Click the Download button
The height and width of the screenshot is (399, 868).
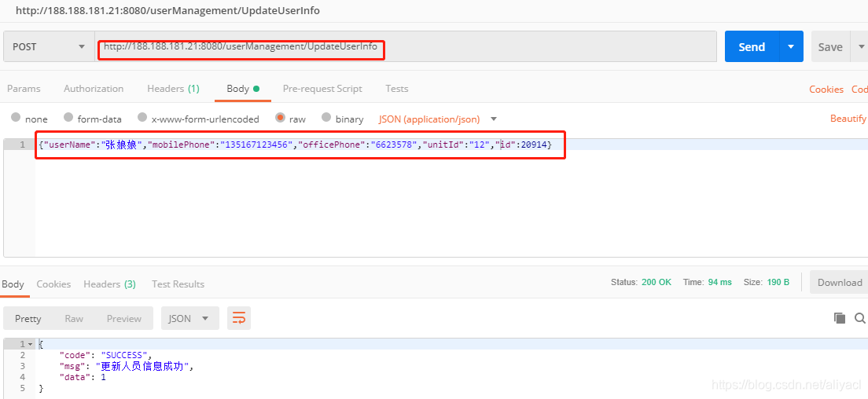click(x=839, y=283)
